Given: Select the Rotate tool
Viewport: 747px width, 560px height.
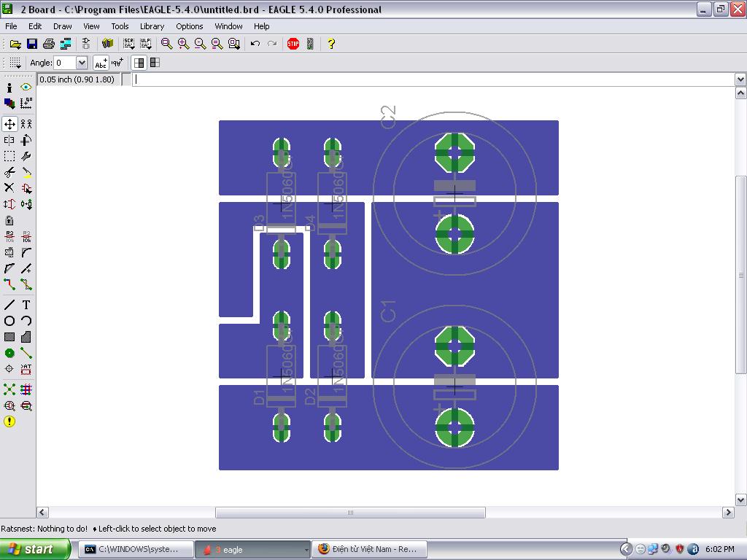Looking at the screenshot, I should click(26, 140).
